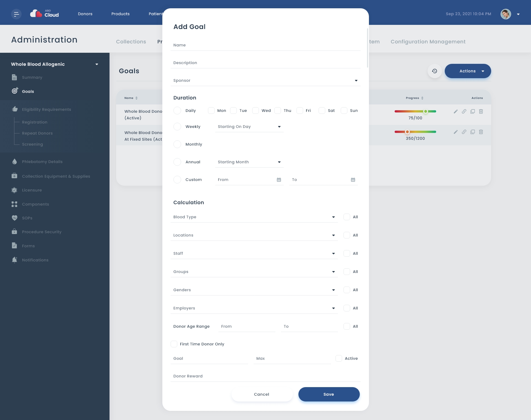Click the 75/100 progress slider

415,111
